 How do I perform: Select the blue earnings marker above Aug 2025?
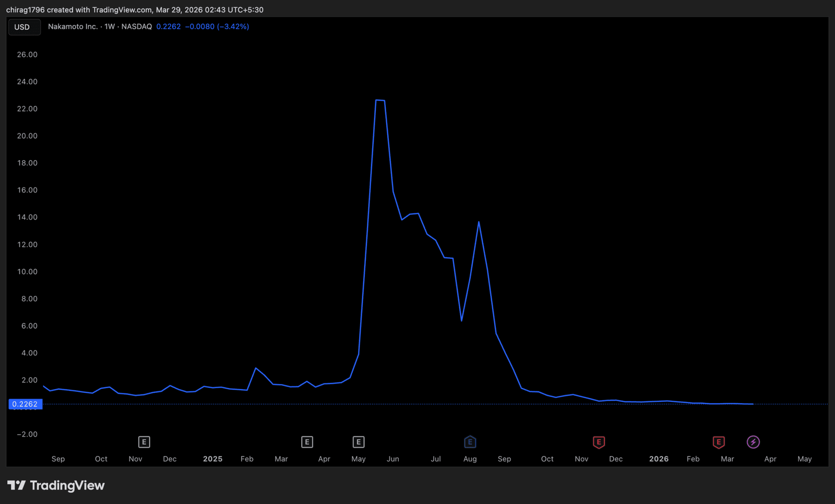tap(470, 442)
